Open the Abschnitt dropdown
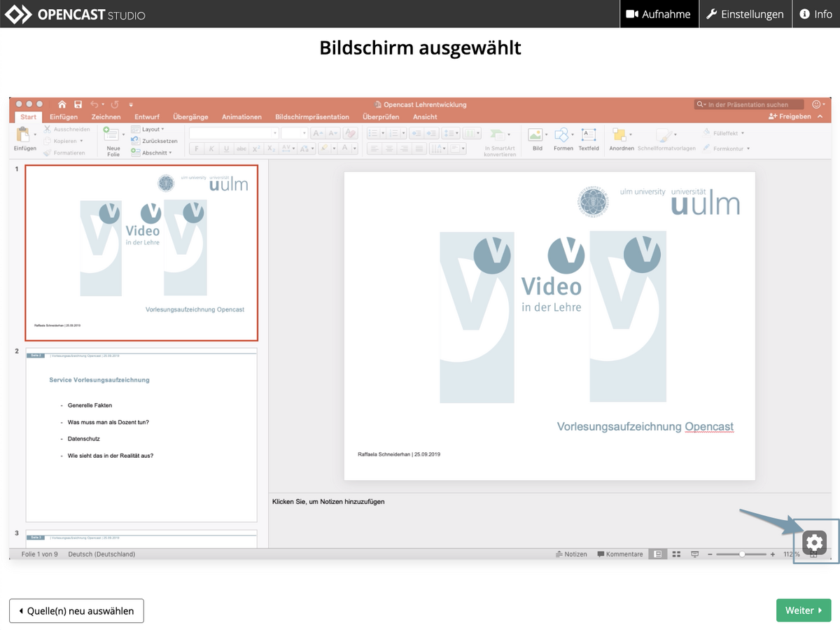Screen dimensions: 840x630 151,153
